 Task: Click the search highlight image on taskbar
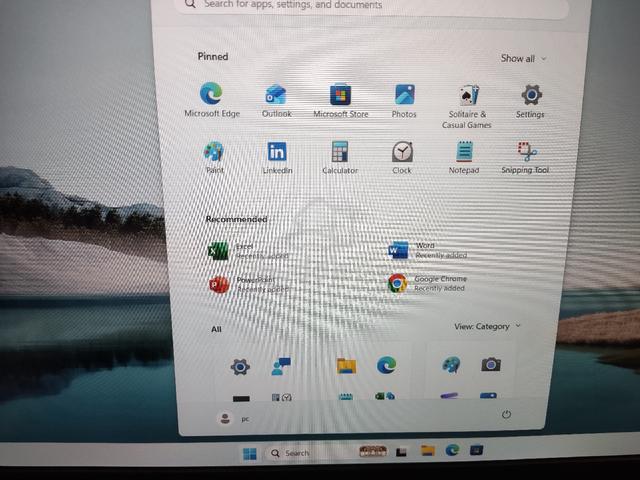373,451
